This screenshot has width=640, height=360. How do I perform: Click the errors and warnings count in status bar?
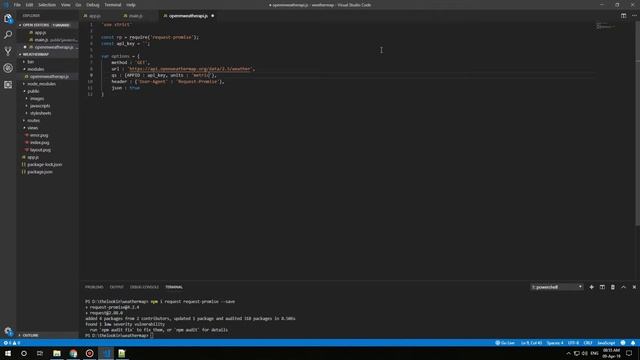coord(11,343)
